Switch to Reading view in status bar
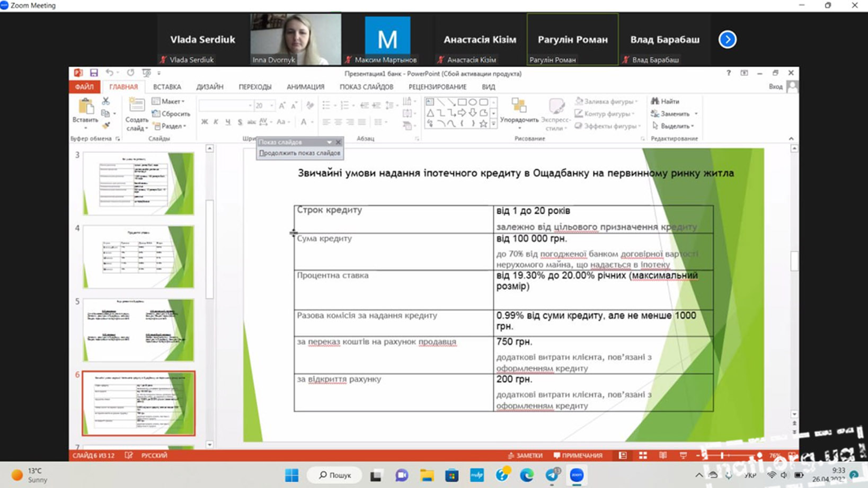 pyautogui.click(x=663, y=455)
